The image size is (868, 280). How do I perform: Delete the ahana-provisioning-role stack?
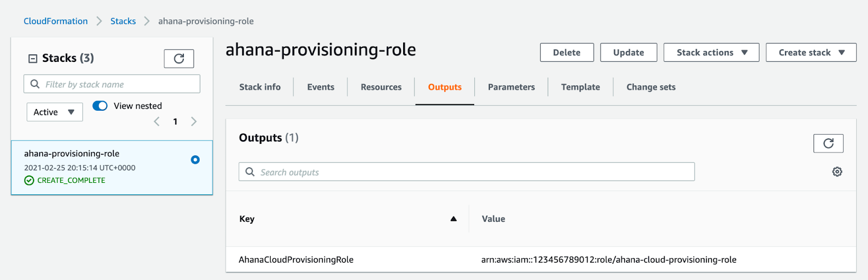pos(566,53)
